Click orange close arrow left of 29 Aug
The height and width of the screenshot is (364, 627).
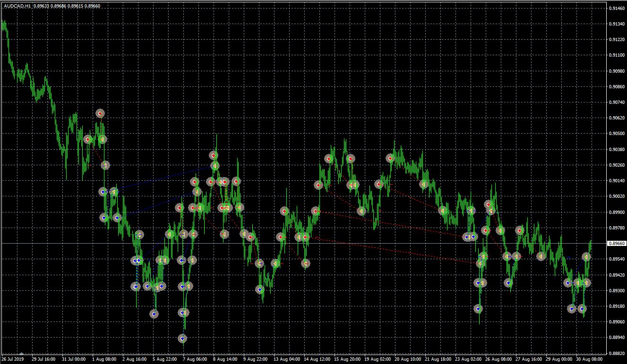coord(541,256)
